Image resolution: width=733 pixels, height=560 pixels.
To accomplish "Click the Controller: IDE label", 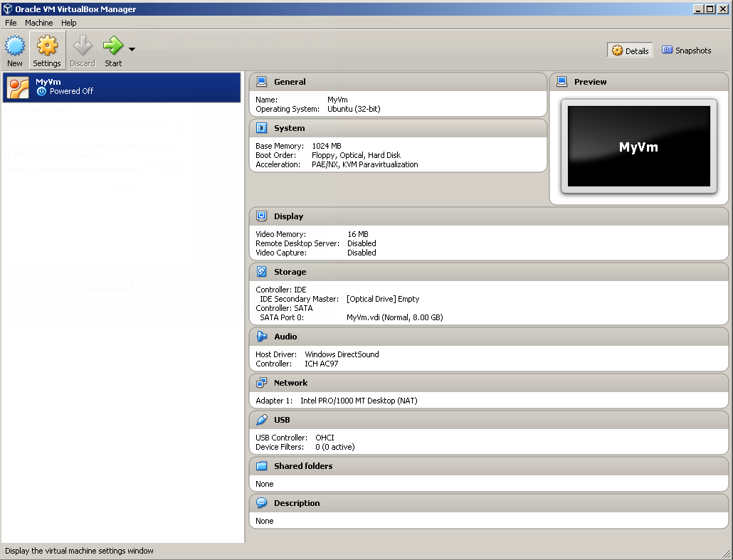I will [x=280, y=290].
